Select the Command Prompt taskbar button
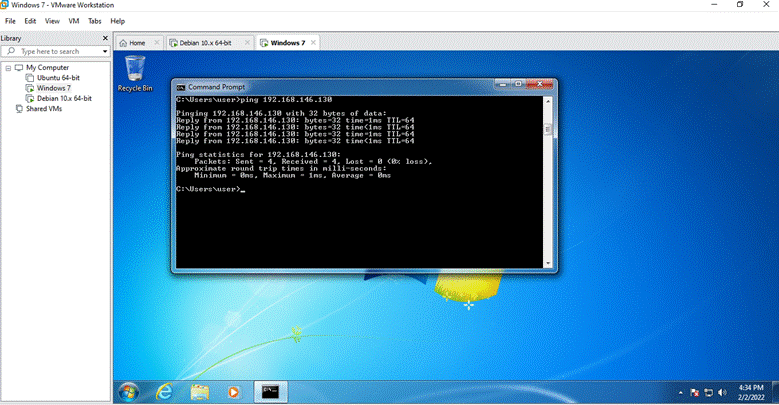 click(271, 392)
